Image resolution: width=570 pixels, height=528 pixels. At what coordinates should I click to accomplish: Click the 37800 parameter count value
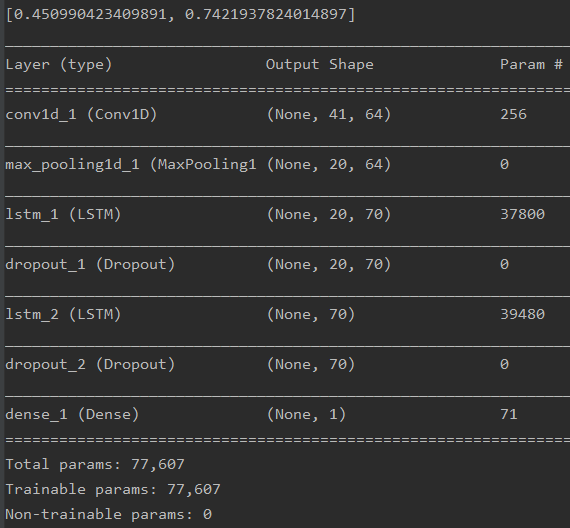coord(522,214)
